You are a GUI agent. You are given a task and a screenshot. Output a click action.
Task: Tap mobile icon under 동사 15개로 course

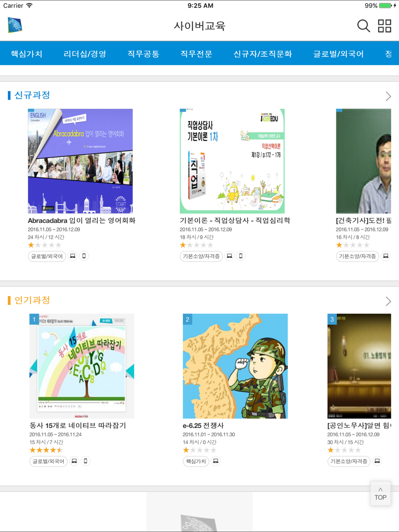point(85,461)
